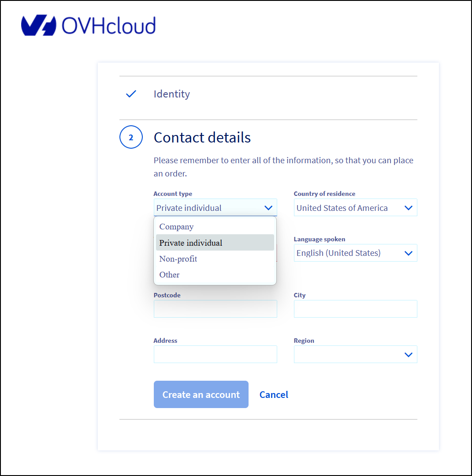This screenshot has height=476, width=472.
Task: Open the Country of residence dropdown
Action: [356, 207]
